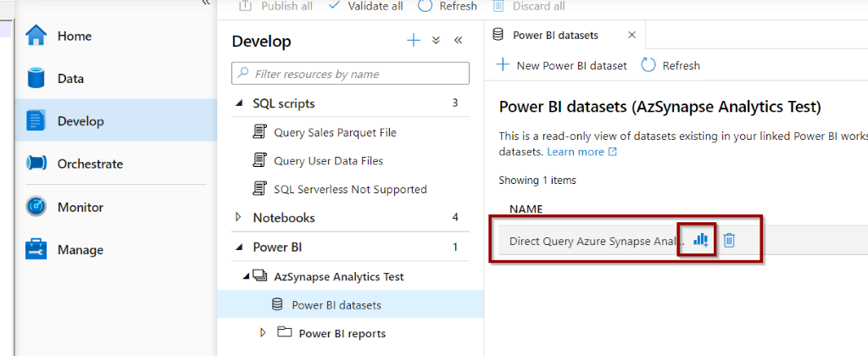Refresh the Power BI datasets list
This screenshot has width=868, height=356.
click(x=670, y=65)
